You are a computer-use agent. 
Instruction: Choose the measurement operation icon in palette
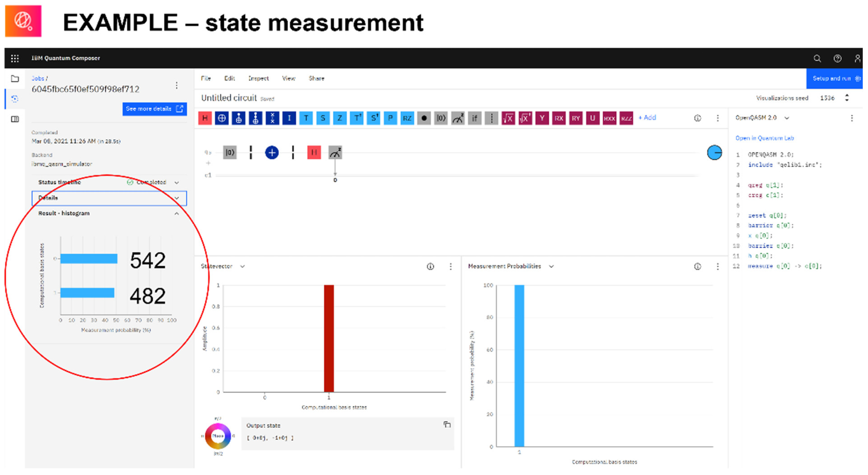pyautogui.click(x=458, y=118)
